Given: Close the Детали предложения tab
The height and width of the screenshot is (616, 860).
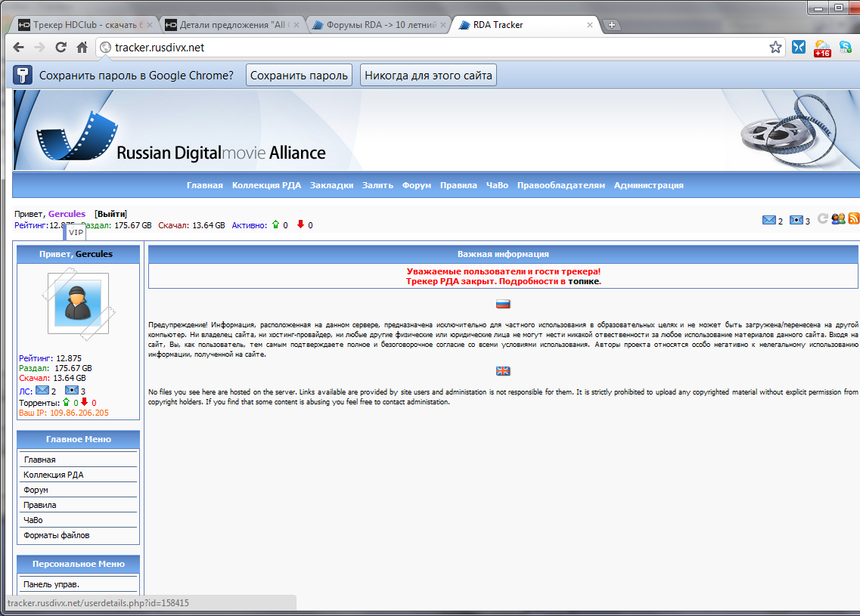Looking at the screenshot, I should (x=296, y=25).
